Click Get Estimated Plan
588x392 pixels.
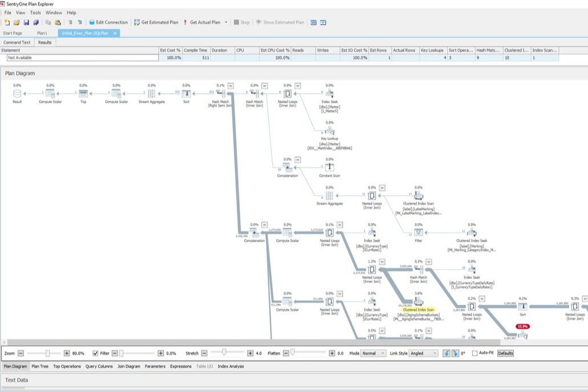point(156,22)
